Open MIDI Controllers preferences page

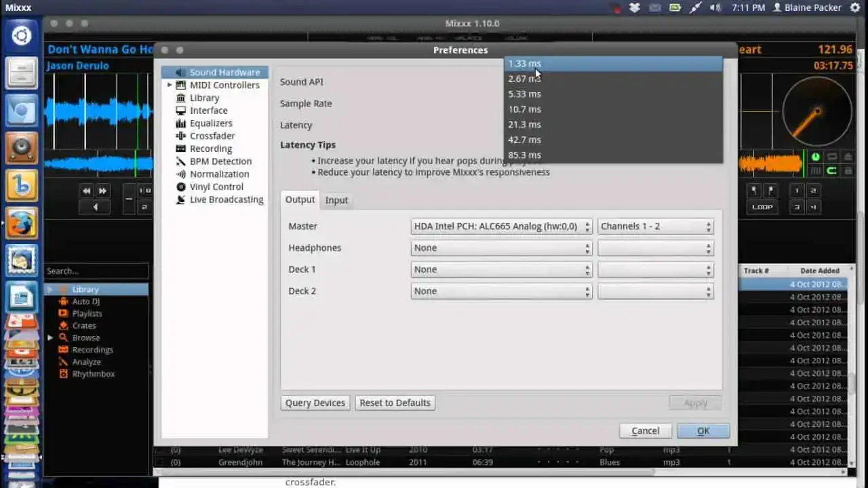pos(224,85)
